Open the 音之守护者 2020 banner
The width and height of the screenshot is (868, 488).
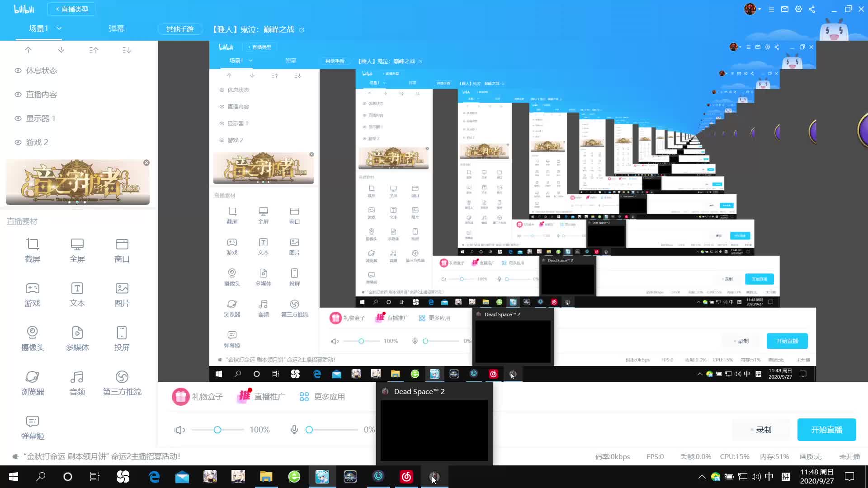click(78, 182)
